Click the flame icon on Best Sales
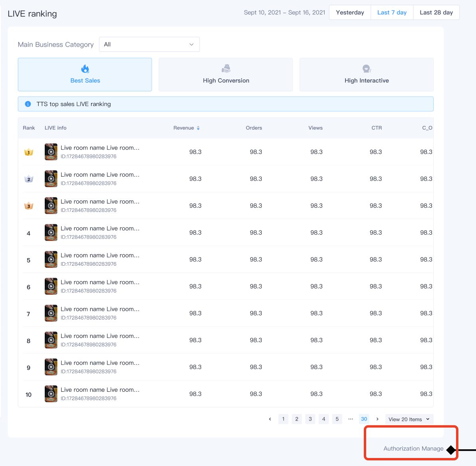 tap(85, 69)
